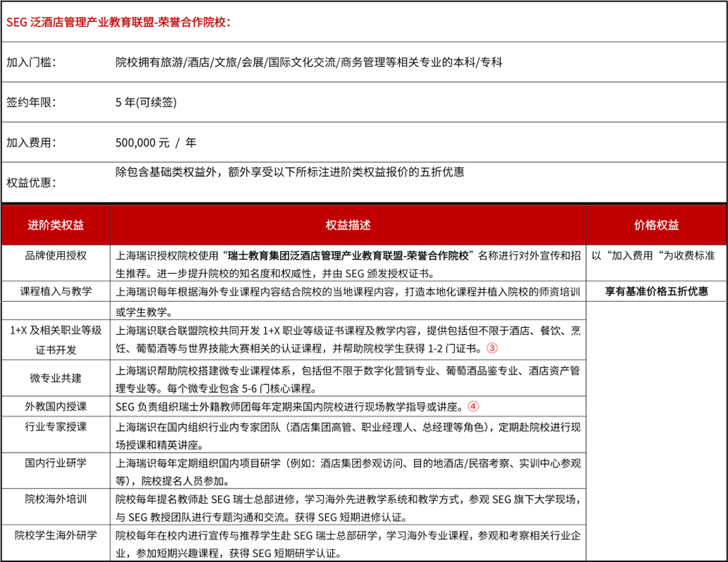Select the '加入费用:' label
This screenshot has height=562, width=728.
click(31, 142)
